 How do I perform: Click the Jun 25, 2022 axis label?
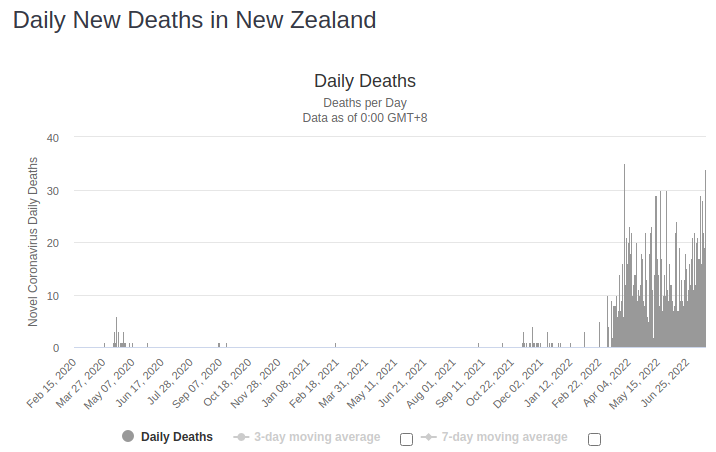tap(669, 378)
